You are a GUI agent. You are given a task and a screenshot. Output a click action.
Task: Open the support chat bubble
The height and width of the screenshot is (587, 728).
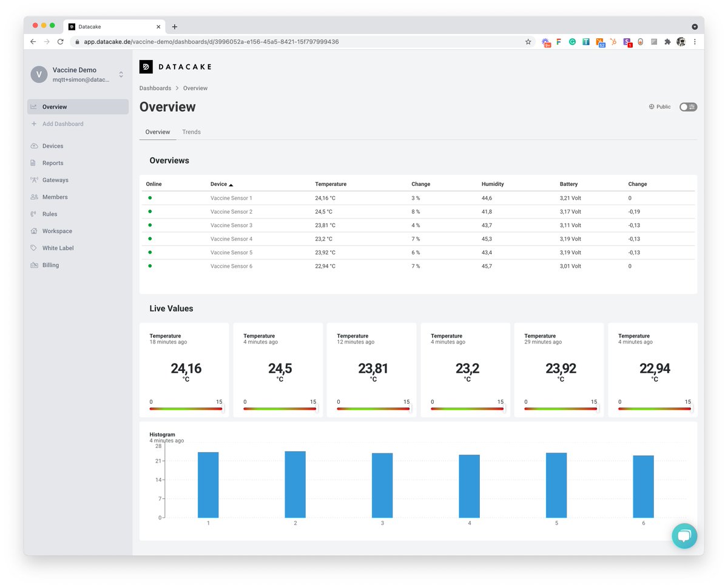tap(684, 536)
